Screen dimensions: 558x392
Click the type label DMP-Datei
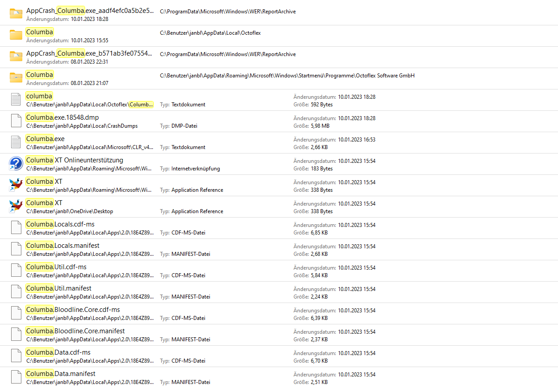click(184, 126)
